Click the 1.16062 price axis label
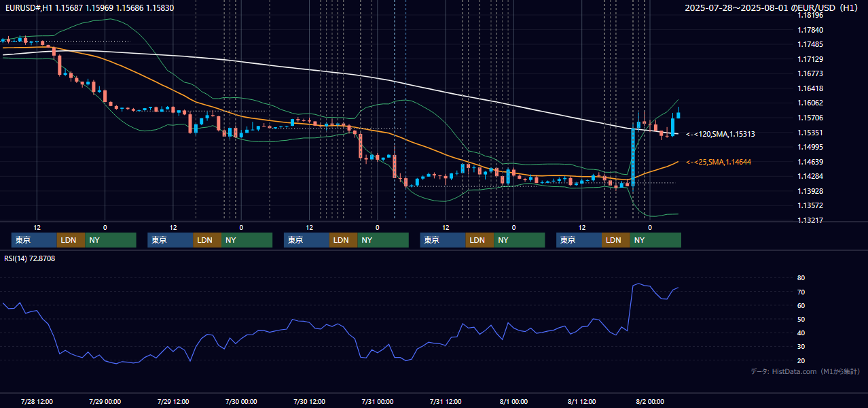The height and width of the screenshot is (408, 868). 810,103
